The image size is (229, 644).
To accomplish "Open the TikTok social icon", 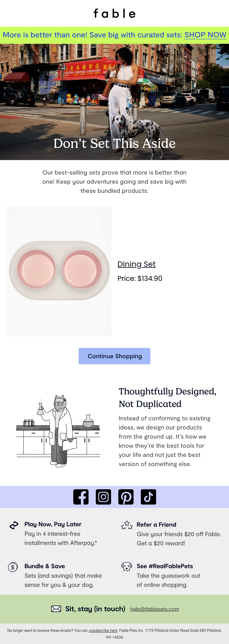I will pos(148,497).
